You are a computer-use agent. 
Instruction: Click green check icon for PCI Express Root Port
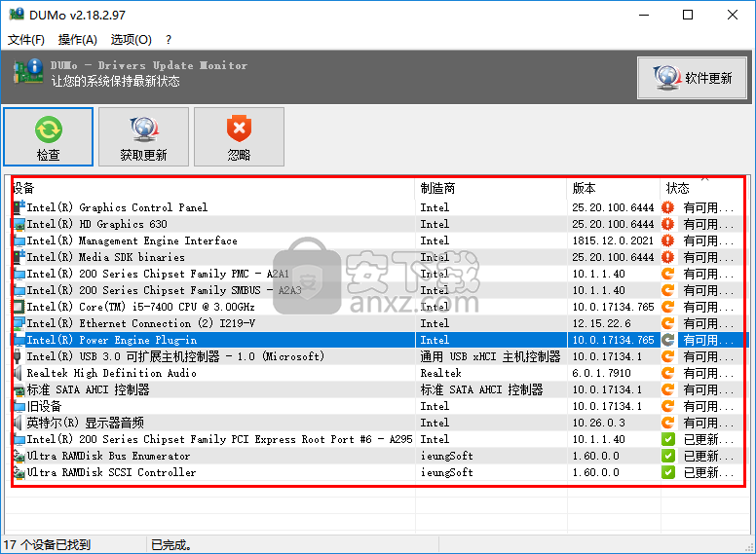pos(667,439)
